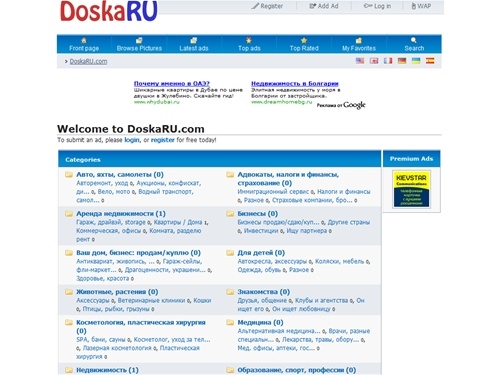Choose the Ukrainian flag language icon
The height and width of the screenshot is (375, 500).
point(416,61)
